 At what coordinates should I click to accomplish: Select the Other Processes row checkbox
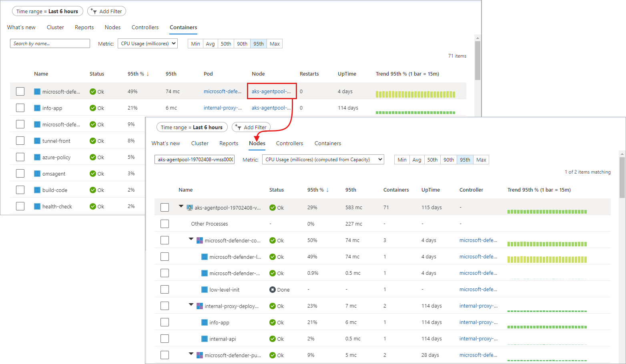tap(165, 224)
